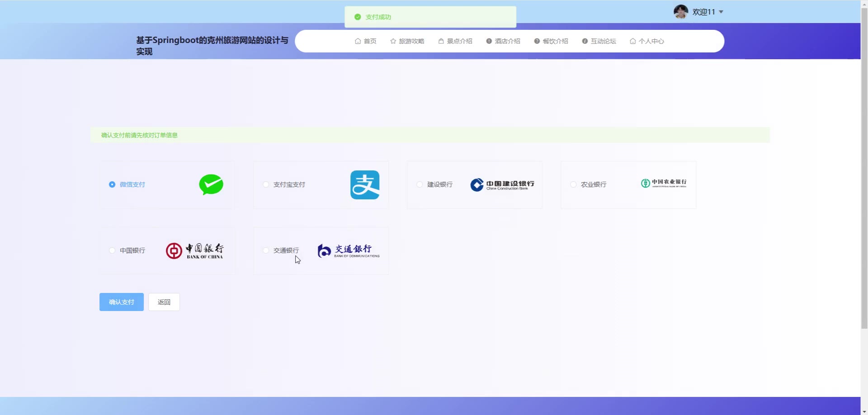Click the house icon beside 个人中心
The height and width of the screenshot is (415, 868).
click(x=633, y=41)
